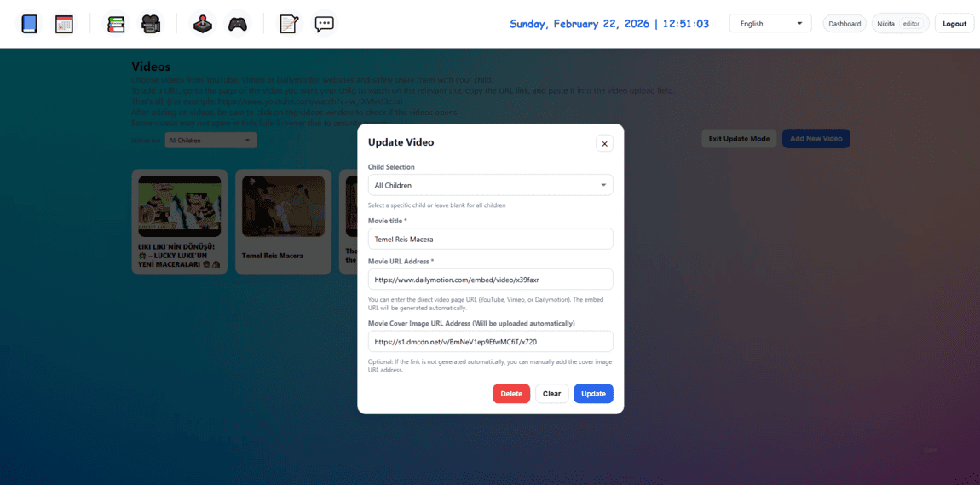The height and width of the screenshot is (485, 980).
Task: Focus the Movie URL Address field
Action: click(490, 280)
